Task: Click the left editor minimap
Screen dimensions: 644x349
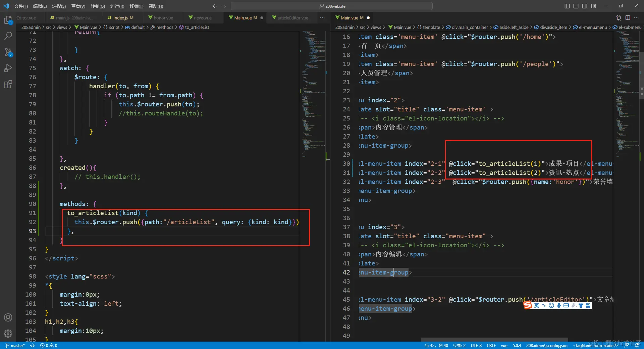Action: pos(314,94)
